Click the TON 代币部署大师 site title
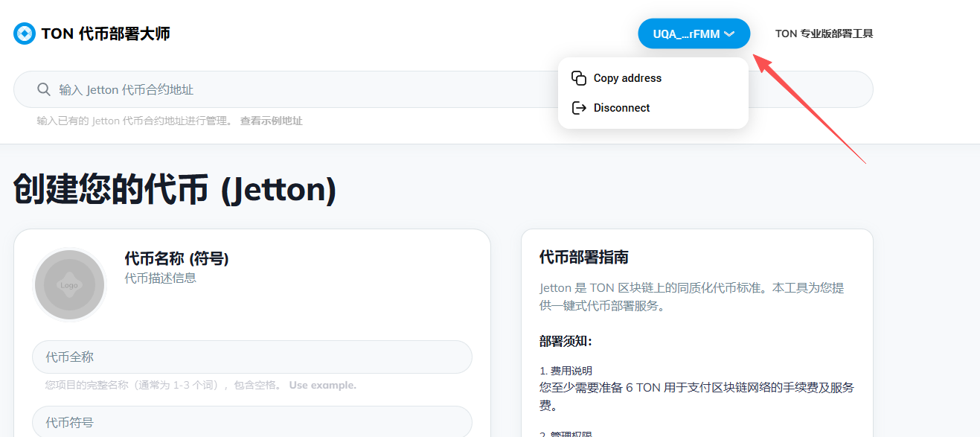The image size is (980, 437). (106, 34)
